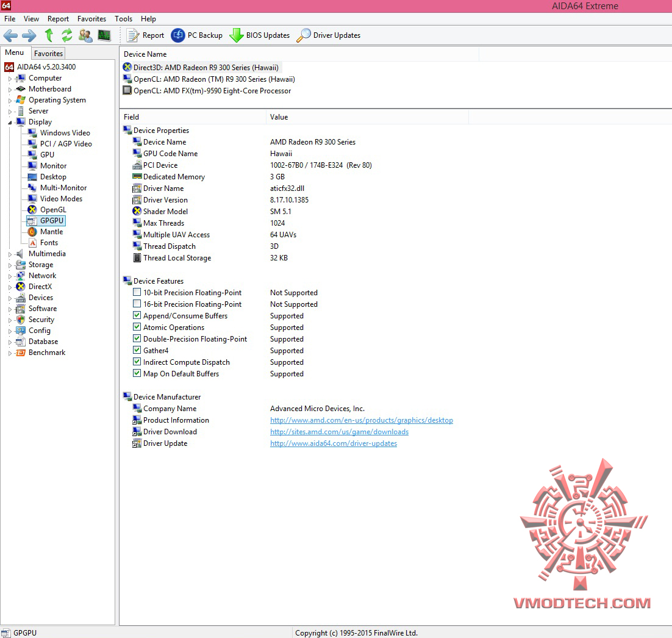Click the Back navigation arrow icon
This screenshot has width=672, height=638.
10,35
